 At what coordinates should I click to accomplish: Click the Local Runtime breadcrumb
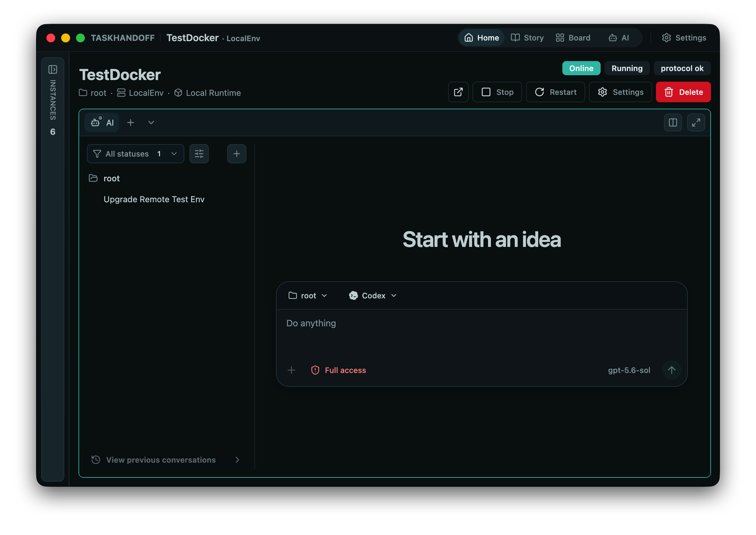(207, 93)
